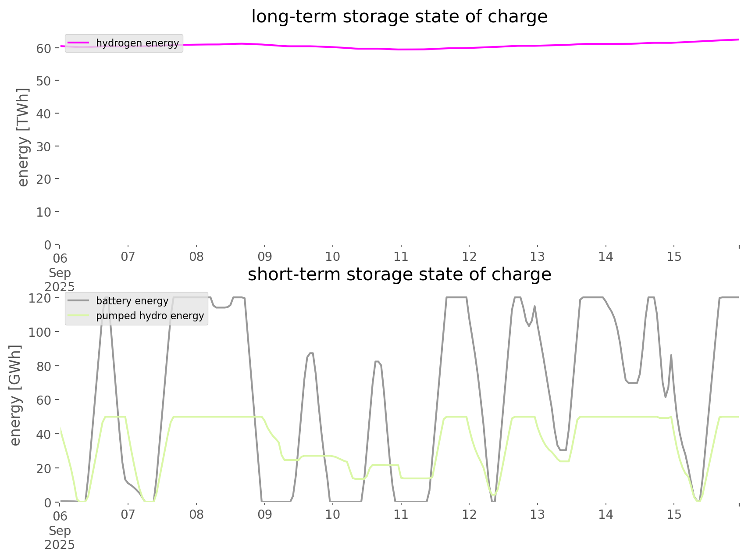This screenshot has width=748, height=560.
Task: Click the green pumped hydro legend swatch
Action: pyautogui.click(x=79, y=316)
